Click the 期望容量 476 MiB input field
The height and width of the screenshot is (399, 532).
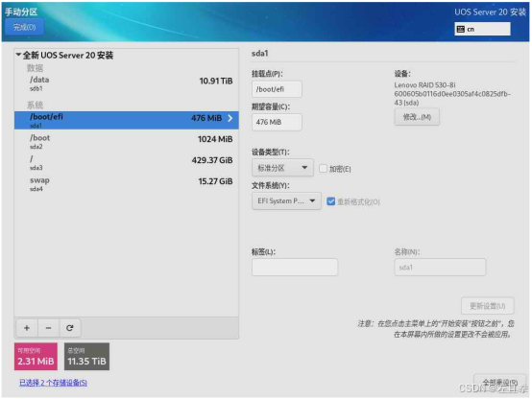pos(277,122)
